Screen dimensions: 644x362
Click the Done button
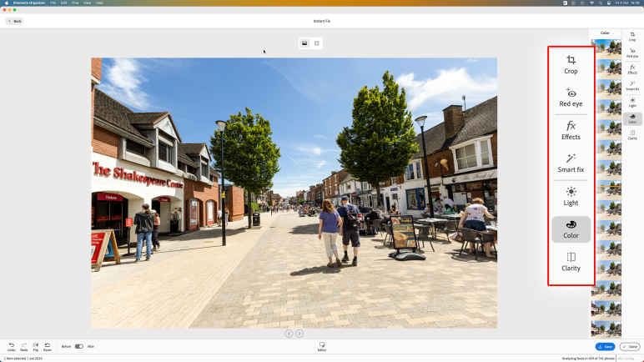(x=630, y=346)
